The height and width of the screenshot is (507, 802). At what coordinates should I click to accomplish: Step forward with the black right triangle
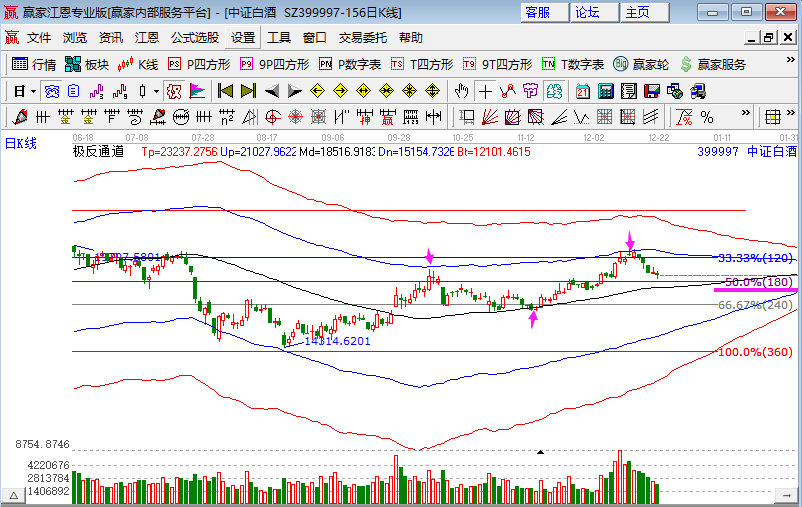tap(295, 92)
